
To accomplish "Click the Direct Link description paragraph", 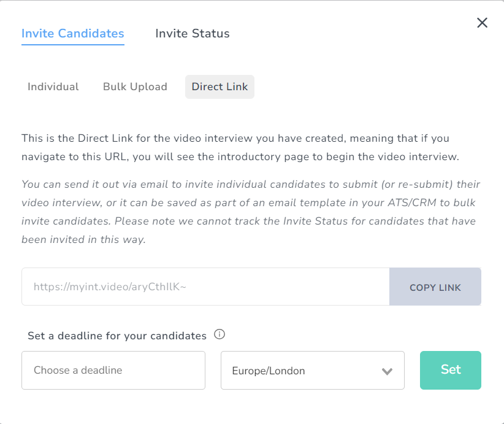I will coord(240,147).
